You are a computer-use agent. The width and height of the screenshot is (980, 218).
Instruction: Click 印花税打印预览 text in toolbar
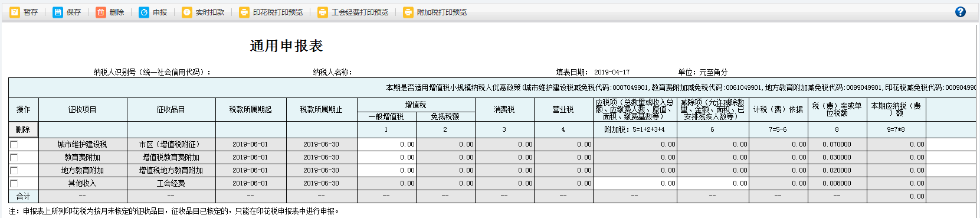278,12
